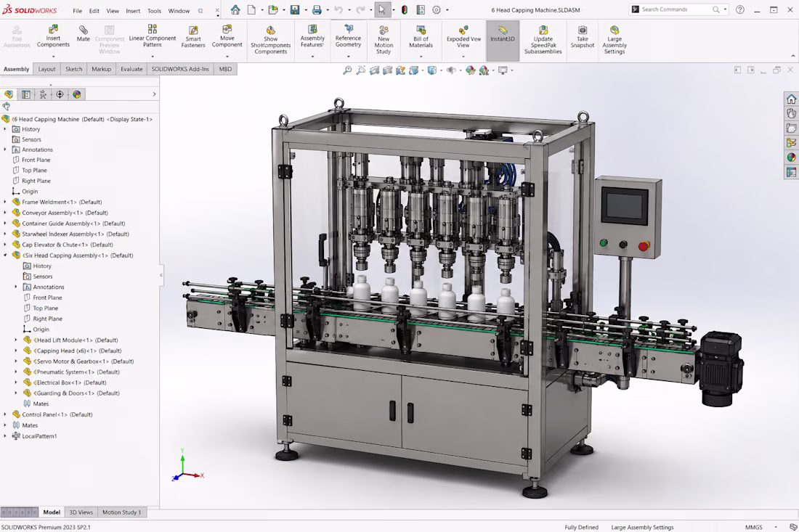Expand the Frame Weldment<1> node

(x=5, y=202)
